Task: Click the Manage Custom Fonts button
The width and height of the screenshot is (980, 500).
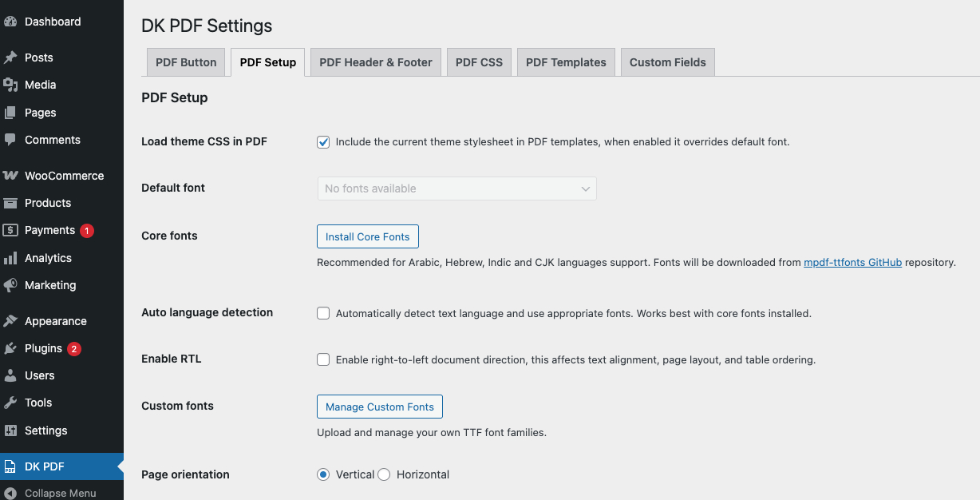Action: point(380,407)
